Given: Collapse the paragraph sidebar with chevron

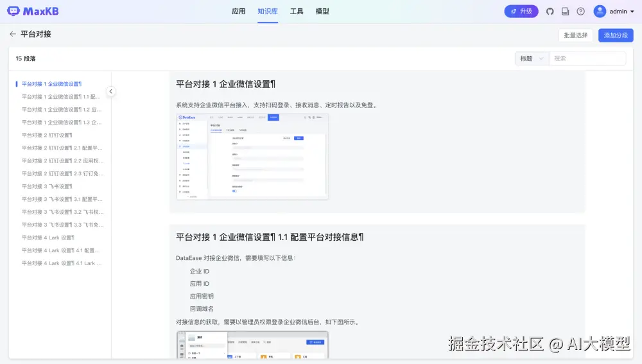Looking at the screenshot, I should (110, 91).
